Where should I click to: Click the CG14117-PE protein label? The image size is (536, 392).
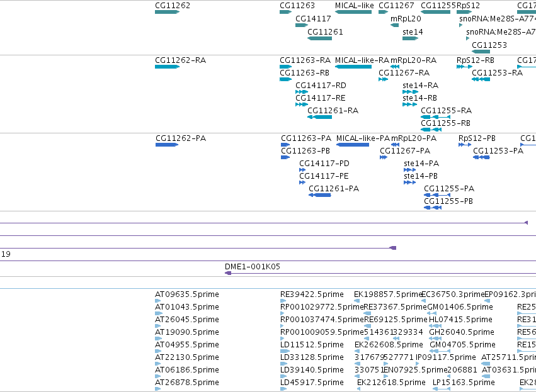click(324, 176)
